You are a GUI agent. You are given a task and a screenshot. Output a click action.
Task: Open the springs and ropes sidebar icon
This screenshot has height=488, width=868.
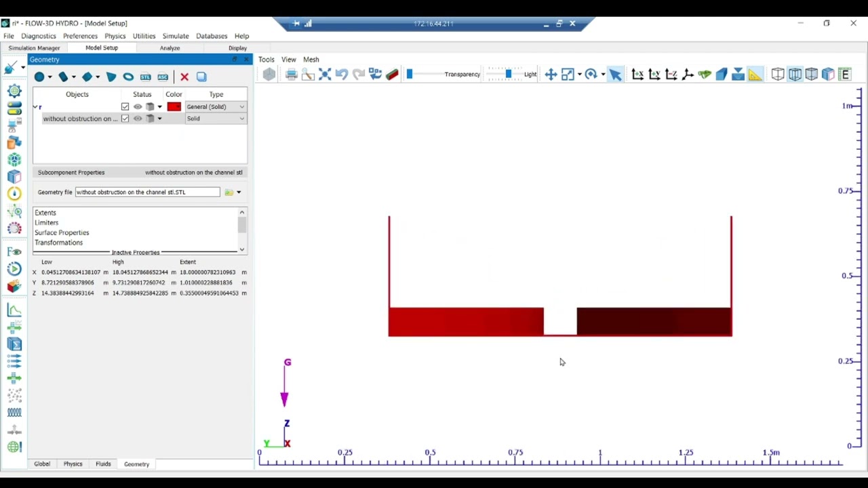tap(14, 412)
